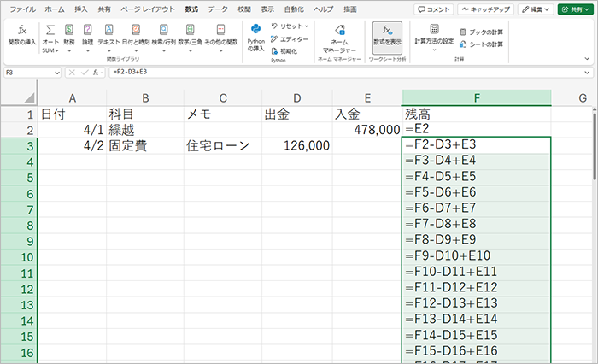The image size is (598, 364).
Task: Click the Select All corner triangle
Action: pyautogui.click(x=29, y=98)
